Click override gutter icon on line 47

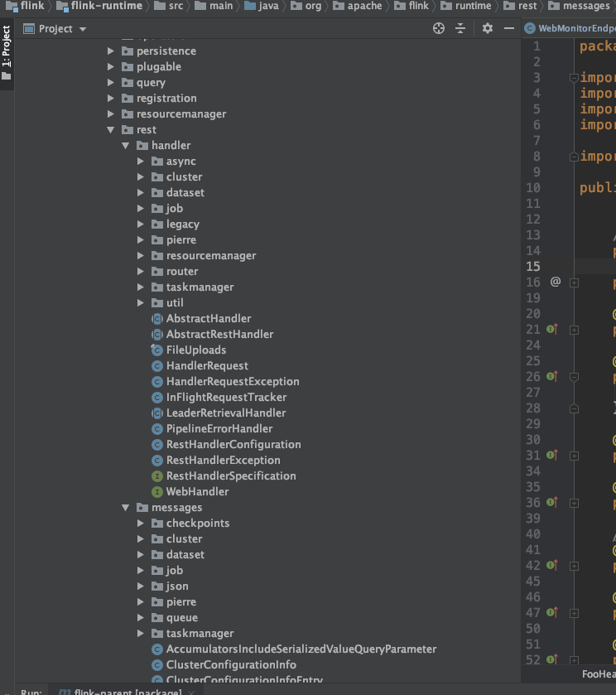551,612
